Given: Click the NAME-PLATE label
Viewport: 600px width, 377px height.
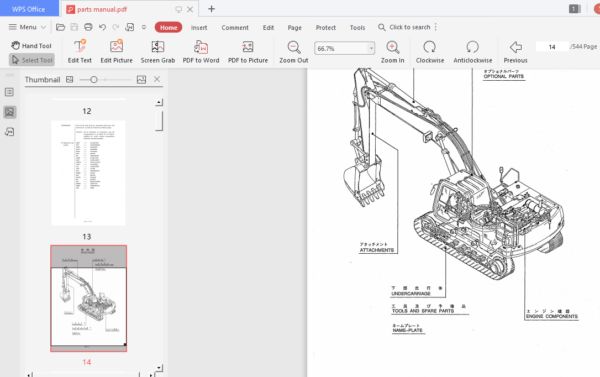Looking at the screenshot, I should tap(408, 330).
